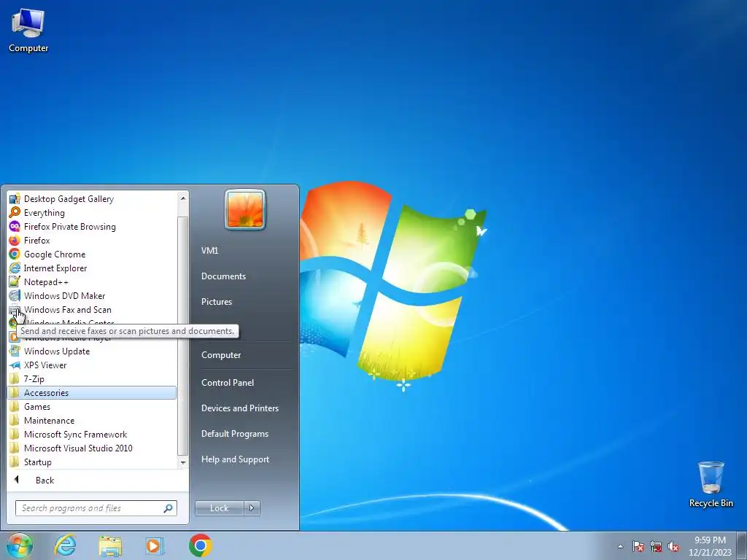Launch Windows Update icon
Image resolution: width=747 pixels, height=560 pixels.
pos(15,351)
